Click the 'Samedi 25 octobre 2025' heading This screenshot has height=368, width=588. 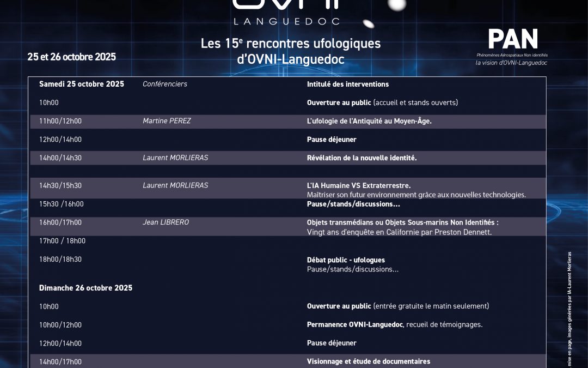(82, 84)
